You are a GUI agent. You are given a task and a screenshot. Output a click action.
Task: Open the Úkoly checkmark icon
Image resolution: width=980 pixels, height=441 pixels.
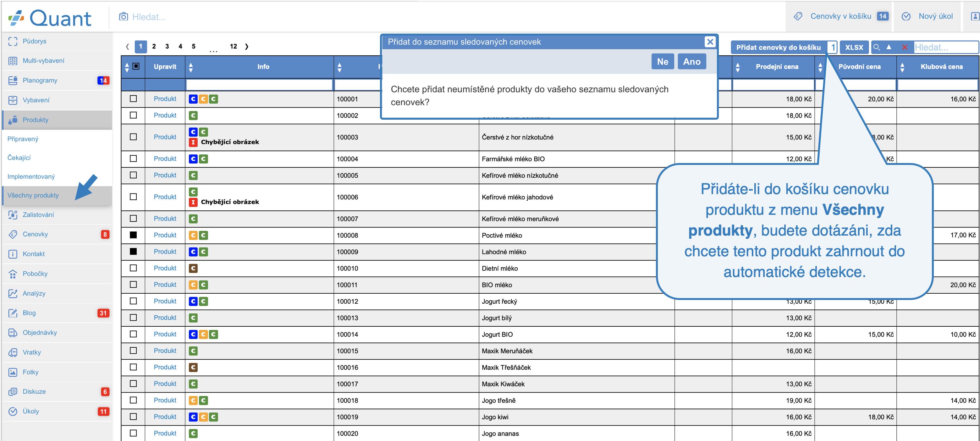pos(13,411)
